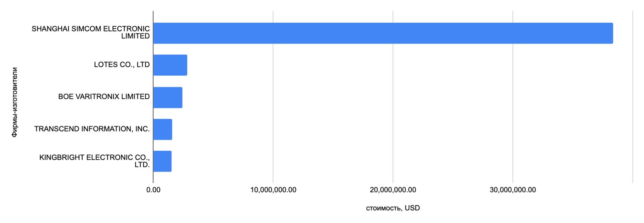The width and height of the screenshot is (644, 223).
Task: Select the LOTES CO., LTD bar
Action: tap(170, 65)
